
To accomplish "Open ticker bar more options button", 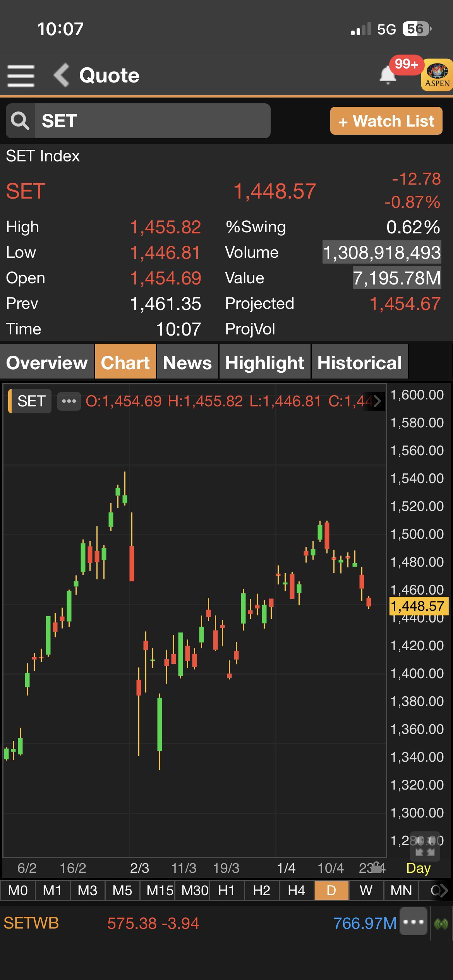I will [x=414, y=922].
